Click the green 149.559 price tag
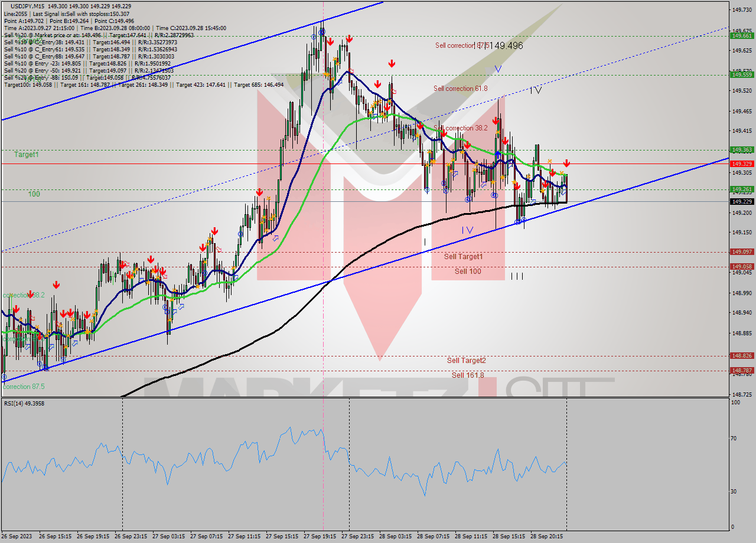756x543 pixels. point(742,74)
